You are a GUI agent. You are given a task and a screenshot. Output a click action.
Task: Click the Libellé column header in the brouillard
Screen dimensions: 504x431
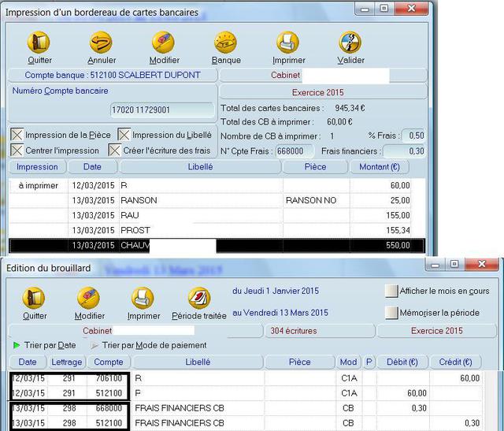(x=198, y=362)
